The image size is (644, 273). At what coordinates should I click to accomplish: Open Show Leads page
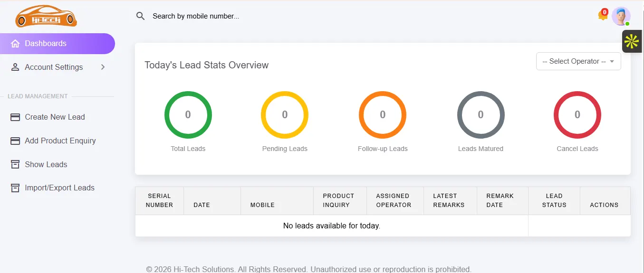point(58,164)
